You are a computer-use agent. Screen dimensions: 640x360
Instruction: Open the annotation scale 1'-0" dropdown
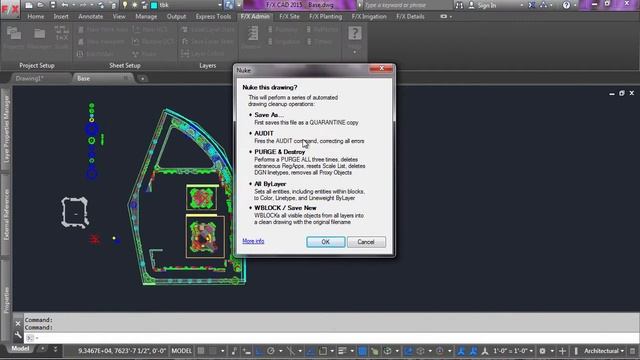512,351
